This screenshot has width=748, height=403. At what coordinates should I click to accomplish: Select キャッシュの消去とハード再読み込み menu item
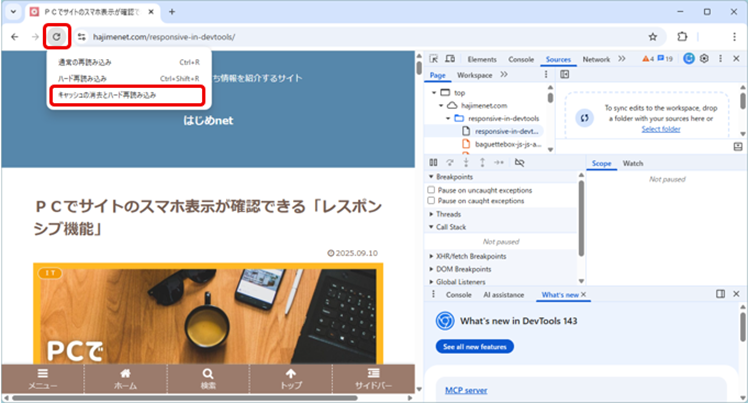(x=127, y=95)
